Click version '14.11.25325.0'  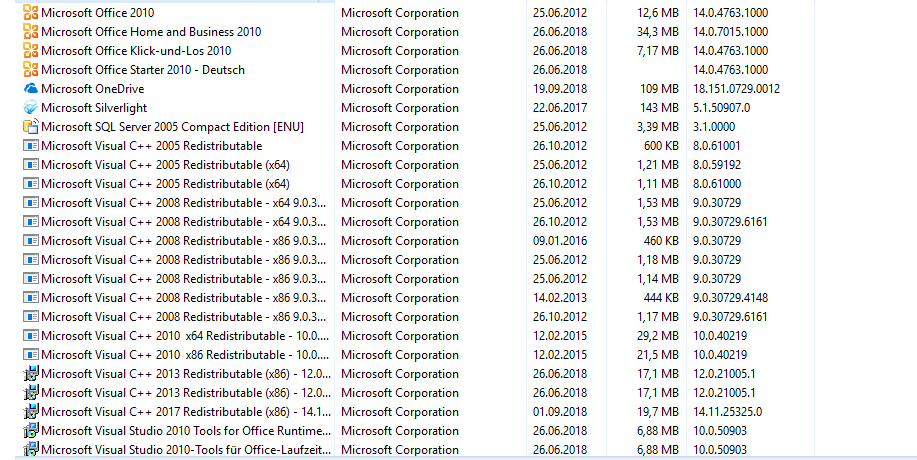pyautogui.click(x=728, y=411)
